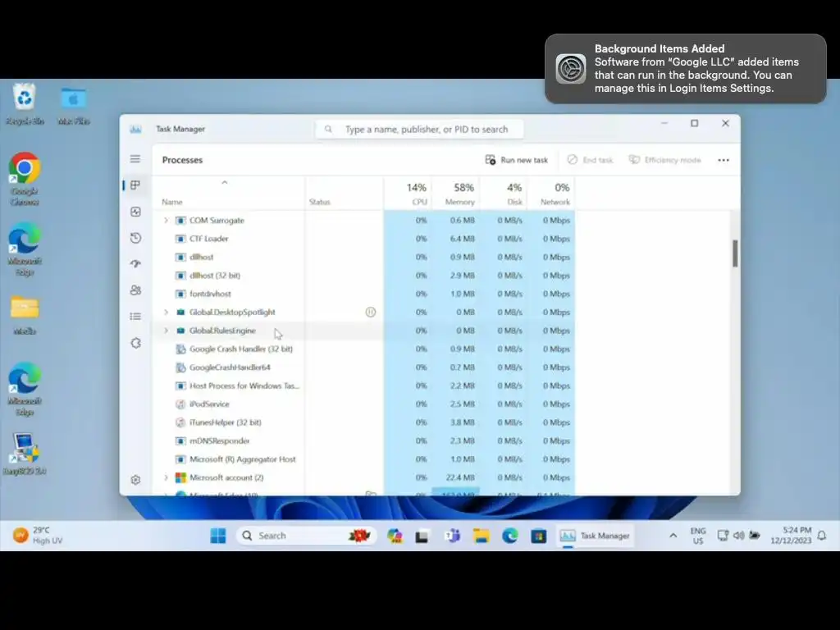Open Microsoft Store from the taskbar

pyautogui.click(x=538, y=535)
